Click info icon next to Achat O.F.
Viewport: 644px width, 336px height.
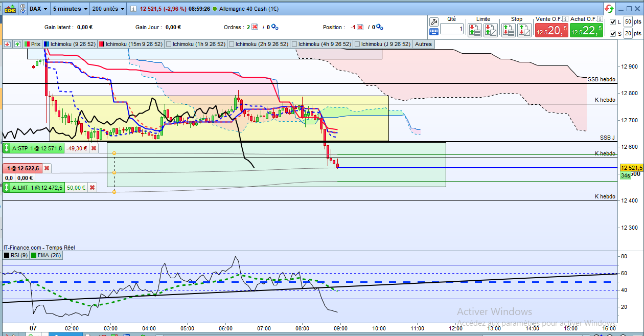pos(600,19)
